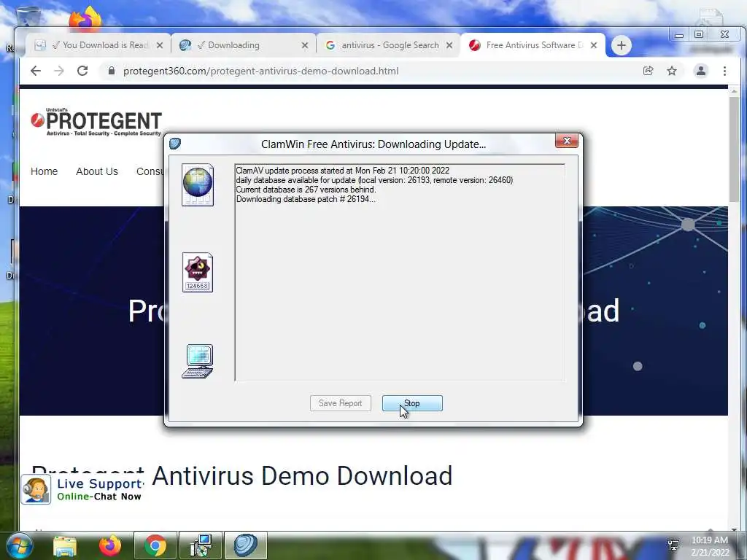
Task: Click the scrollbar up arrow
Action: point(734,91)
